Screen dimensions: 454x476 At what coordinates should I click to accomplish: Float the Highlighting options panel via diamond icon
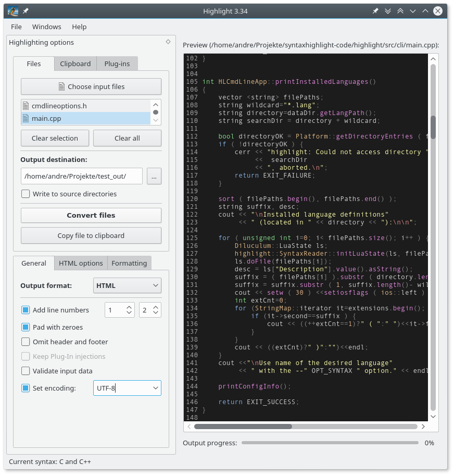pos(168,42)
